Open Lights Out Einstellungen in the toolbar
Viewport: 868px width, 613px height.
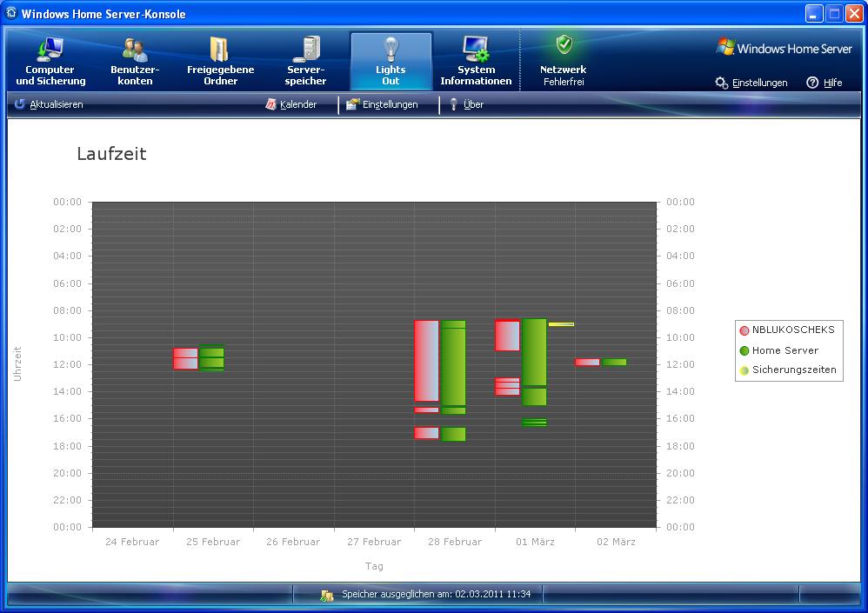(382, 104)
